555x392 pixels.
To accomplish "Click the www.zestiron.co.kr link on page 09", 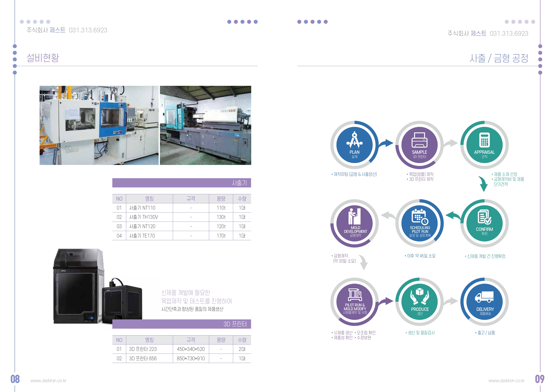I will click(x=506, y=381).
